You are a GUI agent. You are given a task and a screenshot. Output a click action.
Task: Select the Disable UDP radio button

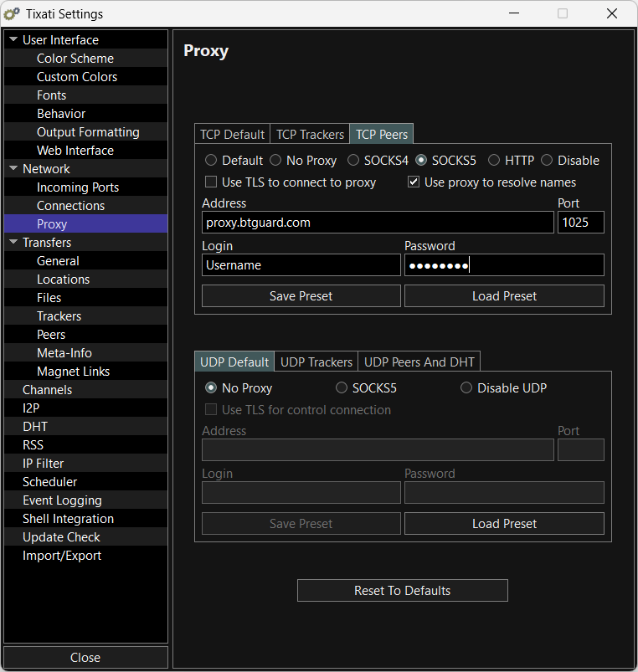click(466, 388)
